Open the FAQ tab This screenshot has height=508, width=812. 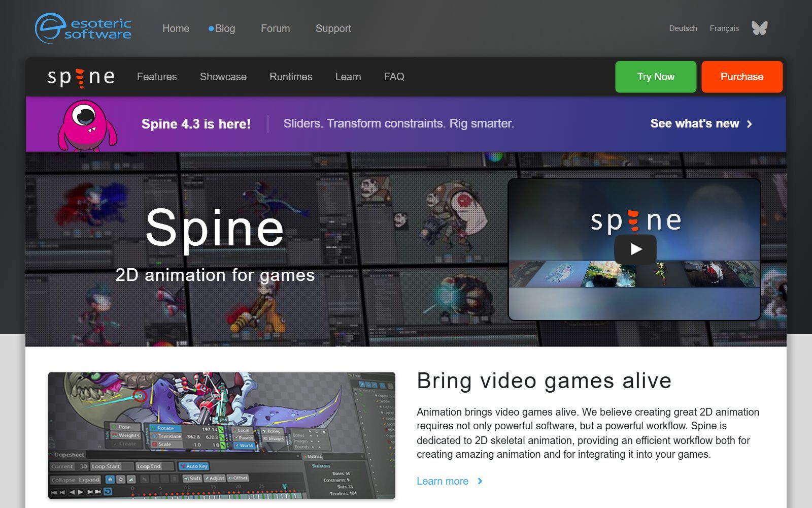394,77
